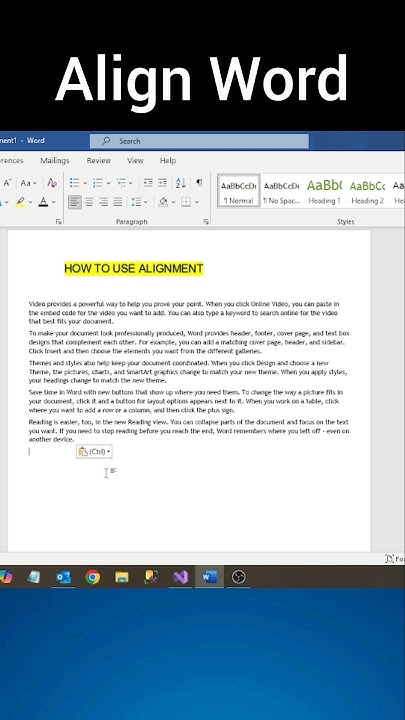
Task: Open Font dialog launcher
Action: pos(58,222)
